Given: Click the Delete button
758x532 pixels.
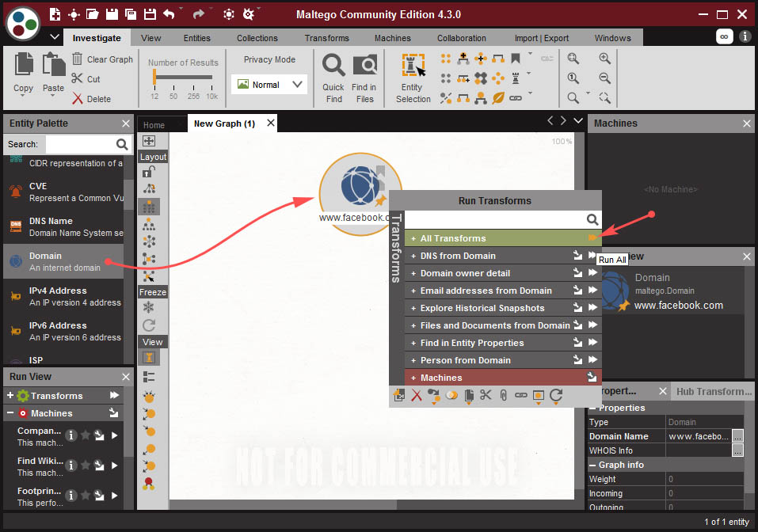Looking at the screenshot, I should [92, 99].
